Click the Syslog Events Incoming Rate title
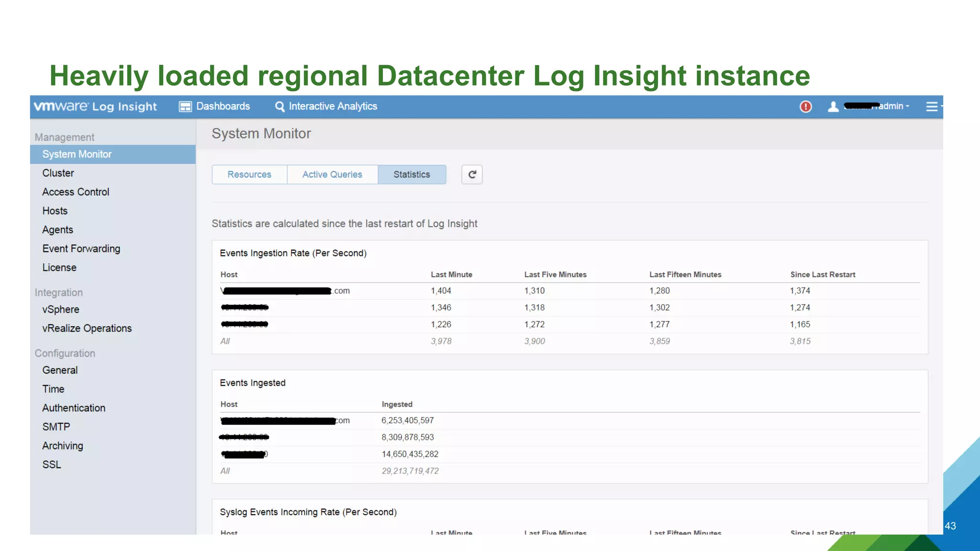Image resolution: width=980 pixels, height=551 pixels. click(308, 512)
